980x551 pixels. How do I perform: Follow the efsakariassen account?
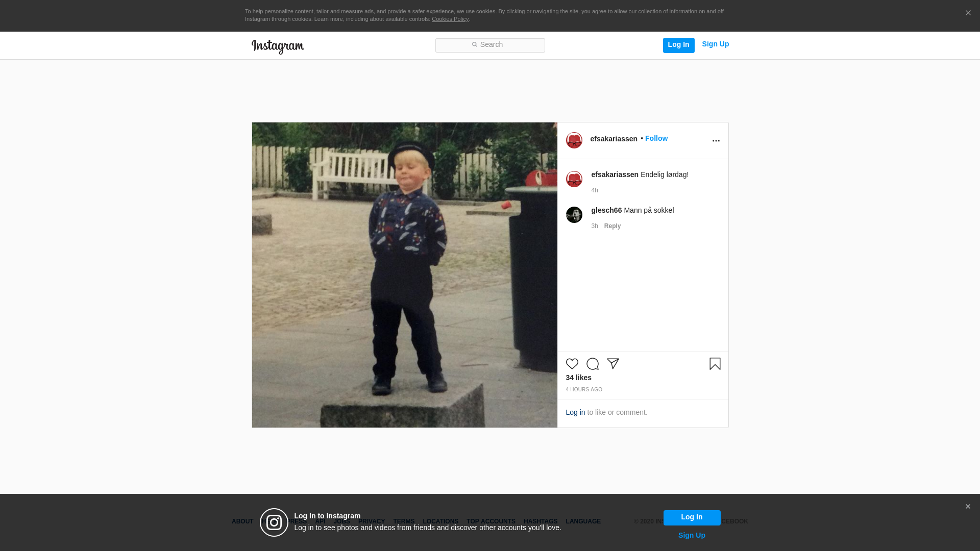pos(656,139)
